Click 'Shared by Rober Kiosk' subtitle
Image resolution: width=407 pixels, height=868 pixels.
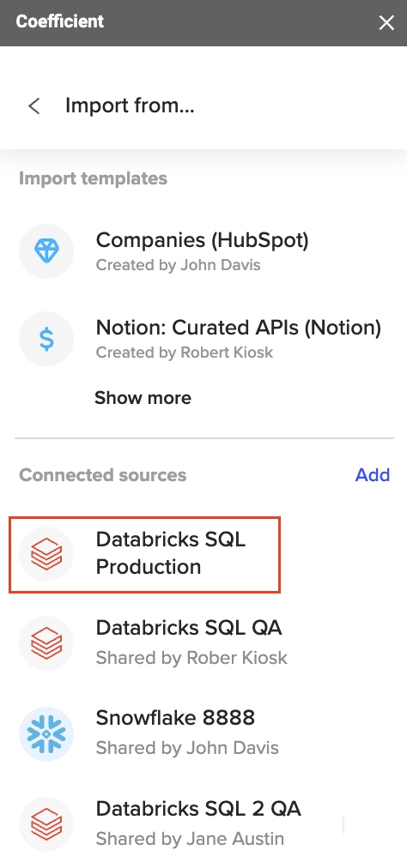[191, 658]
